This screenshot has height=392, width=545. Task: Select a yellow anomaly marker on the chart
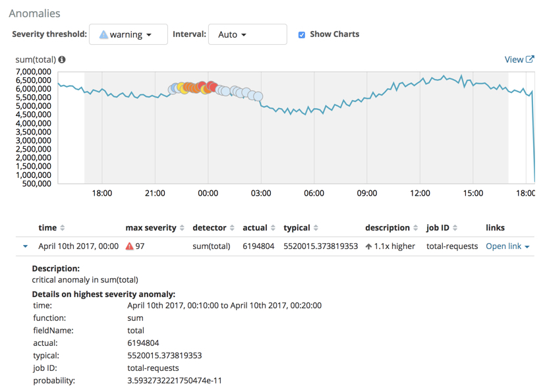[181, 88]
